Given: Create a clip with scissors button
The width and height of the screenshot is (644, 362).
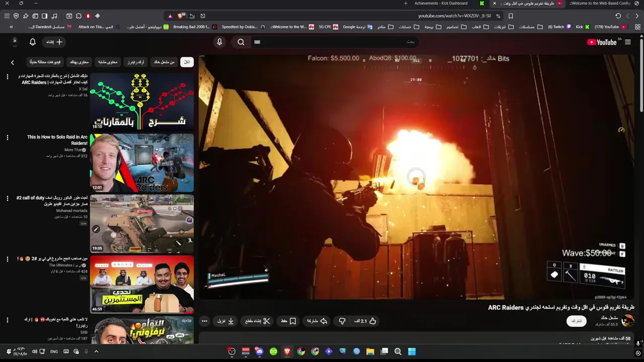Looking at the screenshot, I should pyautogui.click(x=258, y=321).
